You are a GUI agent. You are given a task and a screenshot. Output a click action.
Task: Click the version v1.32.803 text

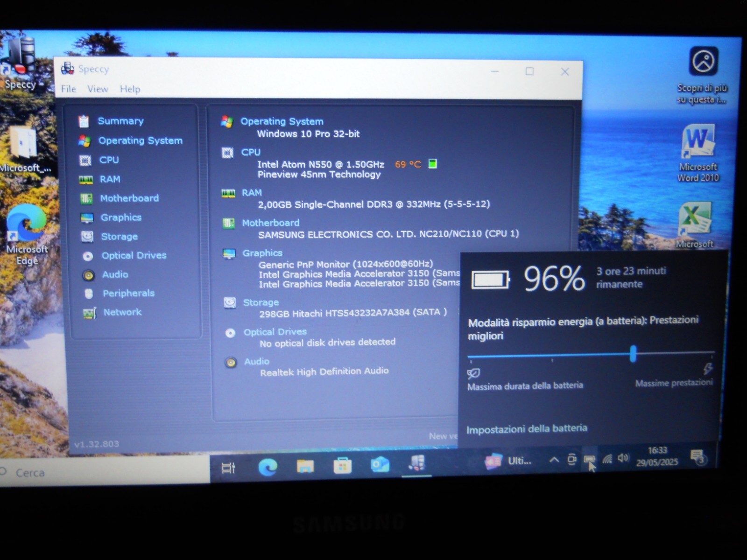(97, 444)
